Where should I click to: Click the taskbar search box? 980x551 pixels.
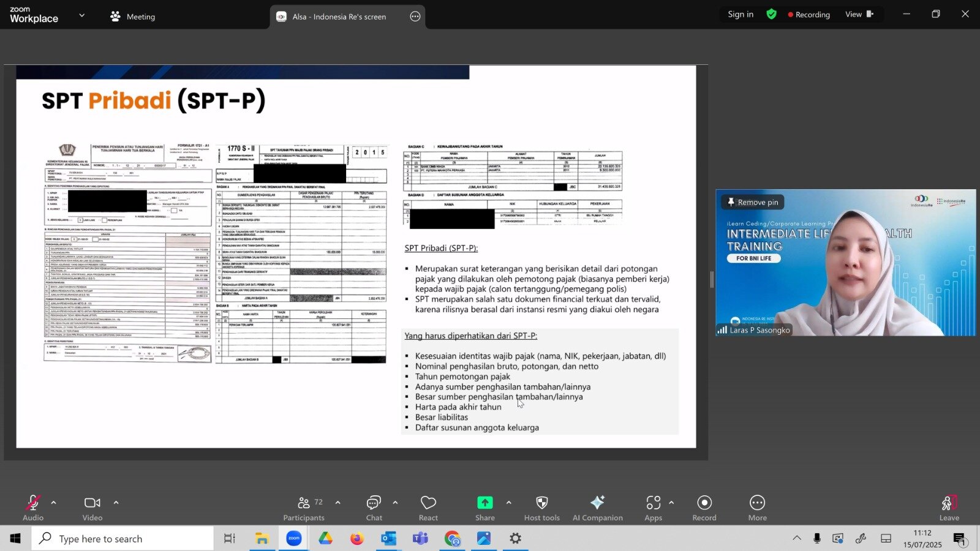pos(123,538)
